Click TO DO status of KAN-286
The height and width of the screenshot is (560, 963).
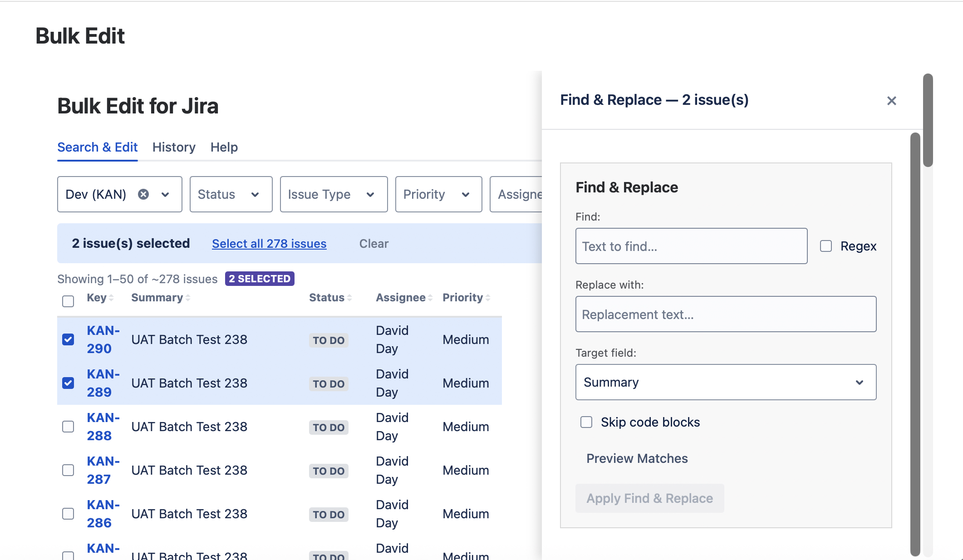[329, 515]
